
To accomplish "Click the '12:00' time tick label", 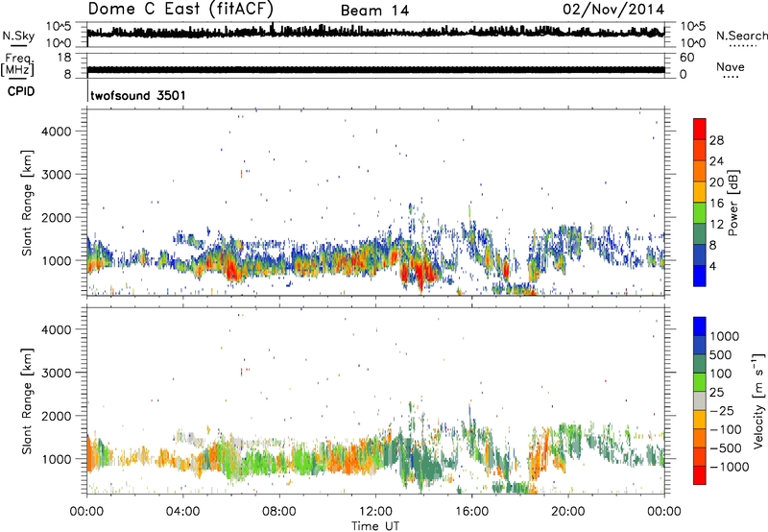I will [375, 512].
